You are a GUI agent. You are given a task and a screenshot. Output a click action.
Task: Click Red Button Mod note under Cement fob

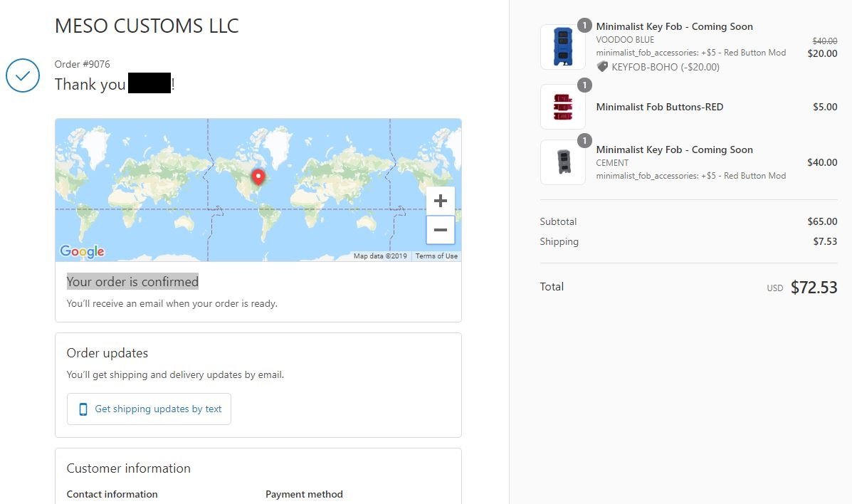click(690, 176)
